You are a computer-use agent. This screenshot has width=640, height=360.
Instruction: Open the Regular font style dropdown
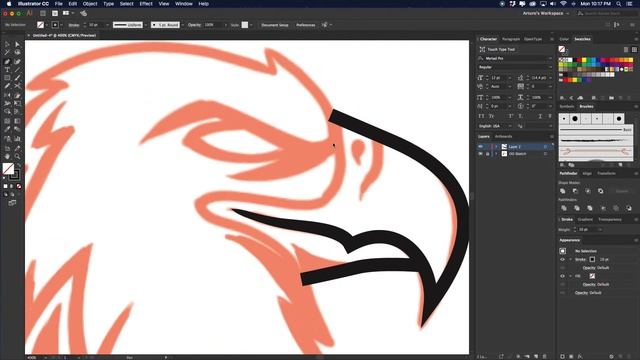click(550, 67)
